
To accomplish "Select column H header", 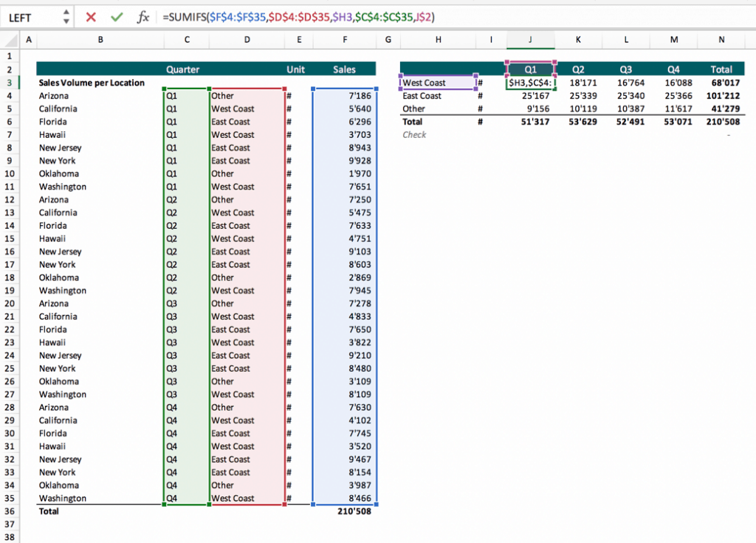I will [439, 40].
